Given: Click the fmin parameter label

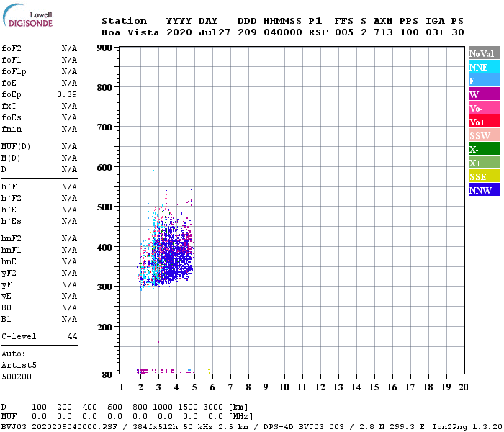Looking at the screenshot, I should [x=12, y=129].
